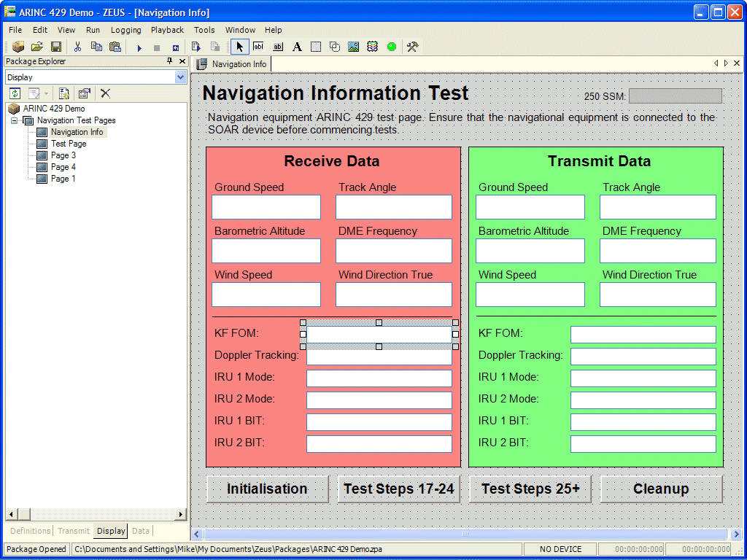Click Transmit Data DME Frequency field
This screenshot has width=747, height=560.
point(658,251)
